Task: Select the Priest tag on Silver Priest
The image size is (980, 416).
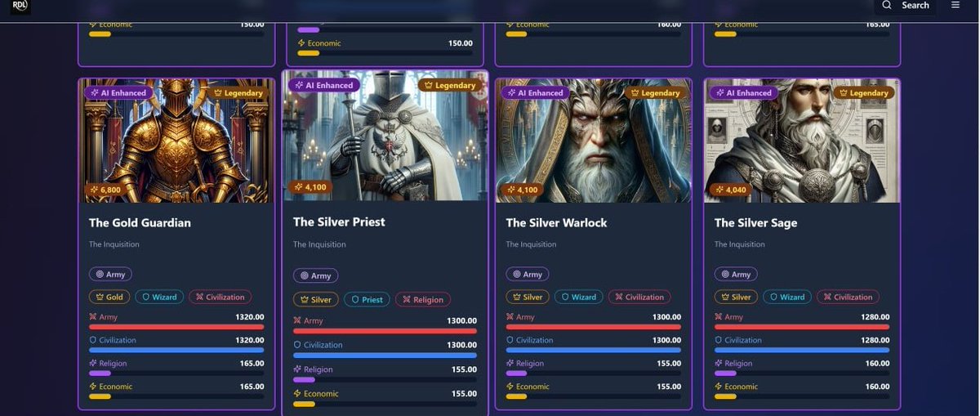Action: coord(367,300)
